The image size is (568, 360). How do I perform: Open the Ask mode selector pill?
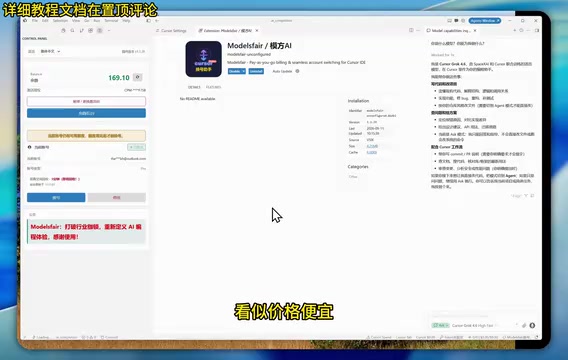440,326
